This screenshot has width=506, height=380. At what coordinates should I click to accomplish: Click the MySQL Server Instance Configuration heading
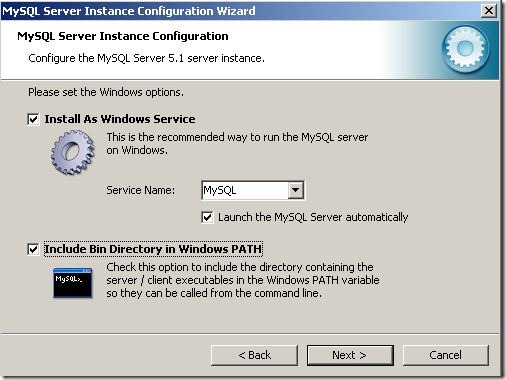(x=123, y=36)
